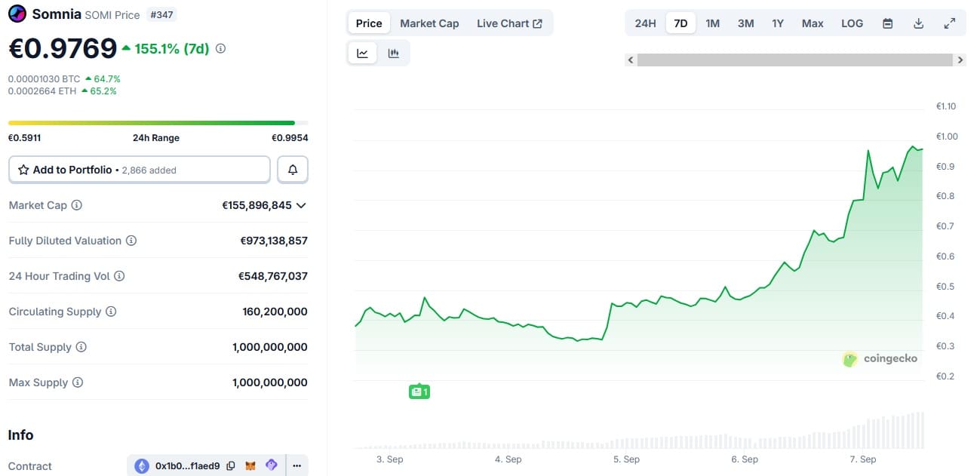Click the 0x1b0...f1aed9 contract address

188,466
